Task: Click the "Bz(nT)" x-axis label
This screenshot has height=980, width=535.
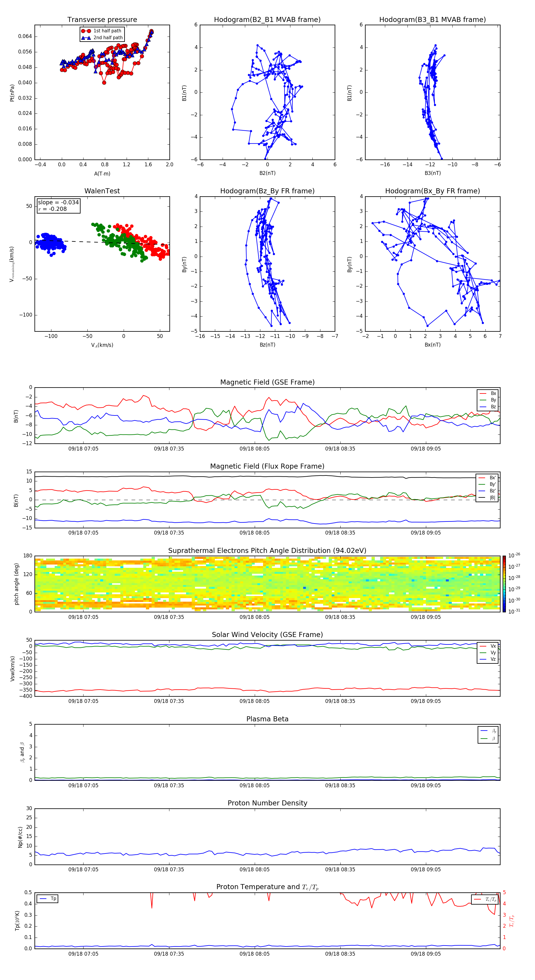Action: pos(267,345)
